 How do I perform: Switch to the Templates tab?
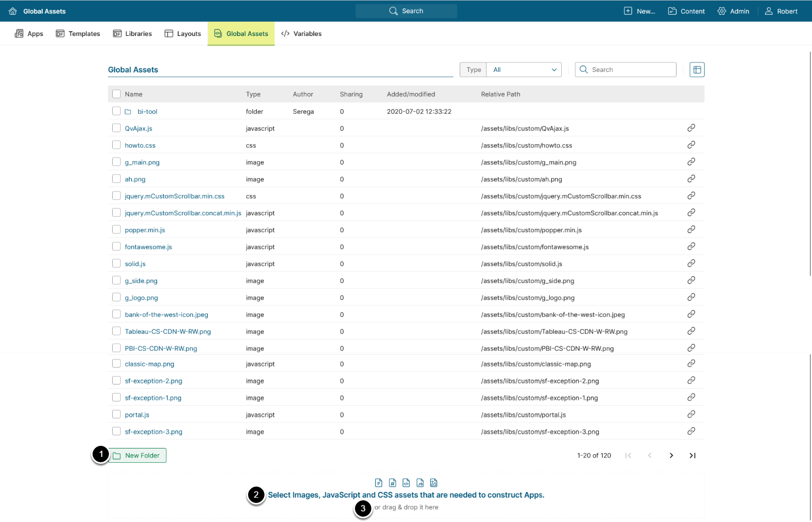click(78, 34)
